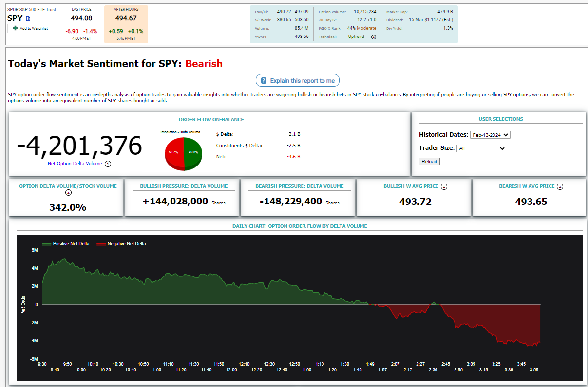Click the info icon next to Uptrend
Image resolution: width=588 pixels, height=387 pixels.
pyautogui.click(x=374, y=37)
